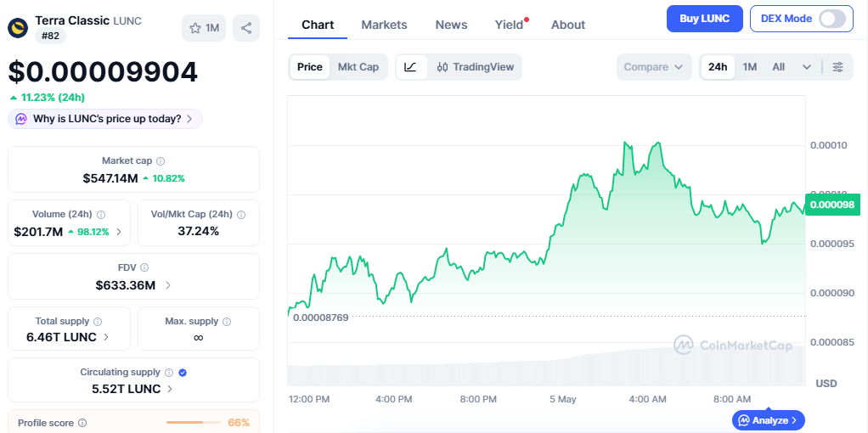The image size is (868, 433).
Task: Click info icon next to Volume (24h)
Action: point(101,215)
